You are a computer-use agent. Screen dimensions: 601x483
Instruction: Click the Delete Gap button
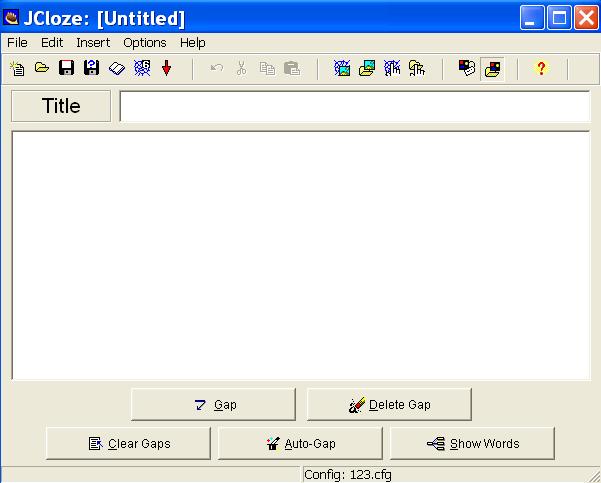tap(389, 404)
